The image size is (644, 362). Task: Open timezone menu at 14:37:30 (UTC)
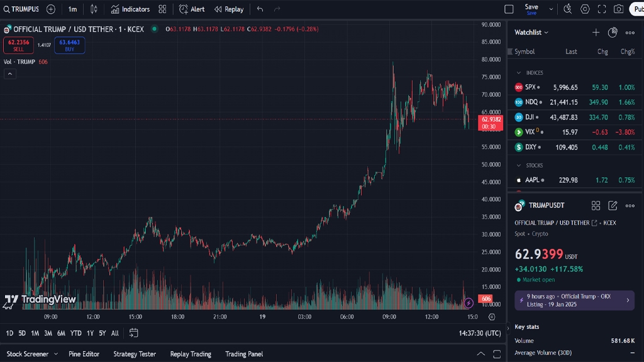[480, 333]
